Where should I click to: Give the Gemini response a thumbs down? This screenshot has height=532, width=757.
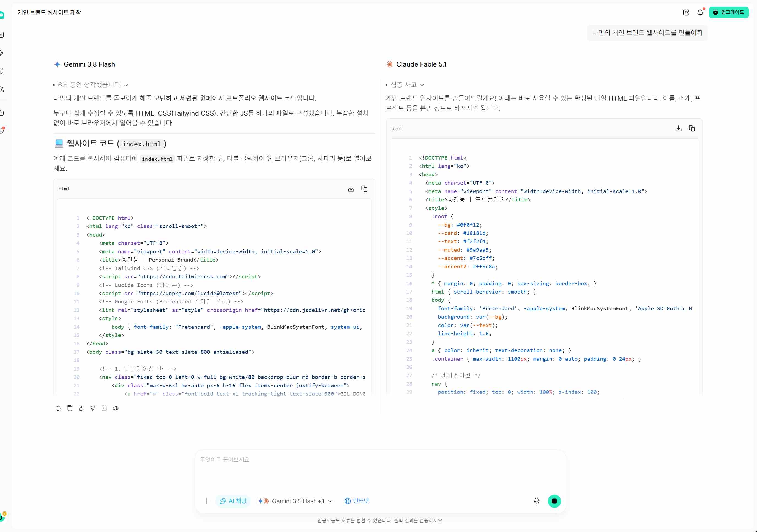(93, 408)
